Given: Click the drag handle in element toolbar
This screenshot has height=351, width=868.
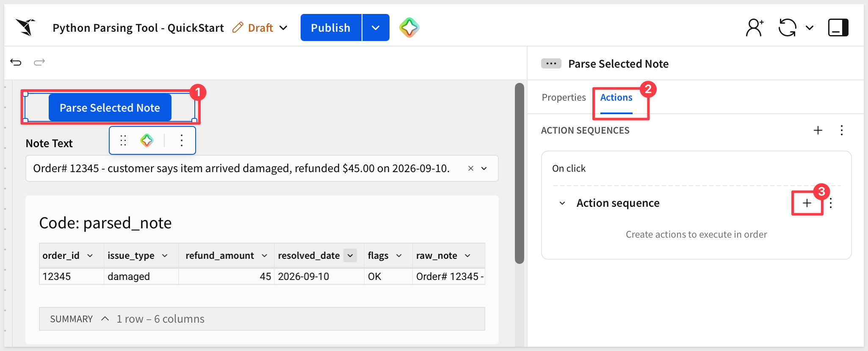Looking at the screenshot, I should pos(123,140).
